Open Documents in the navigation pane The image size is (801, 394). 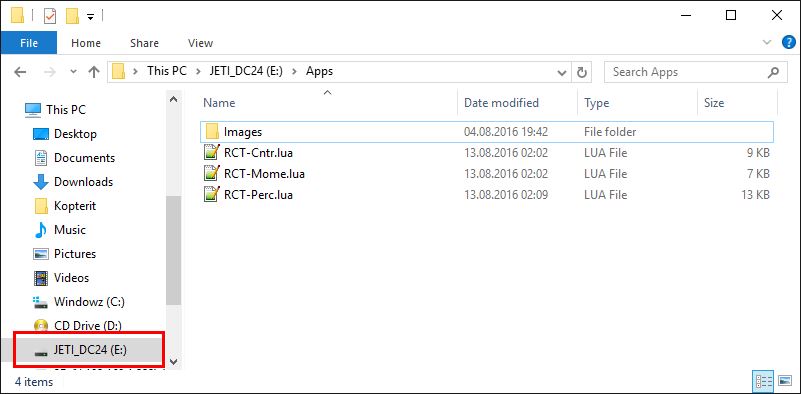pos(84,158)
